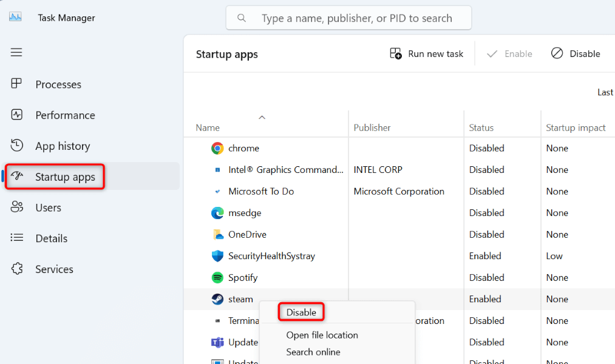615x364 pixels.
Task: Sort by Startup impact column header
Action: point(576,127)
